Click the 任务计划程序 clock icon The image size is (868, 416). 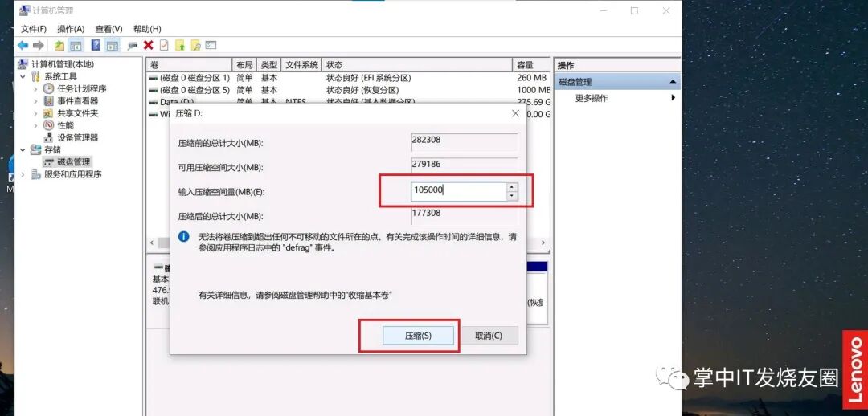click(x=49, y=88)
